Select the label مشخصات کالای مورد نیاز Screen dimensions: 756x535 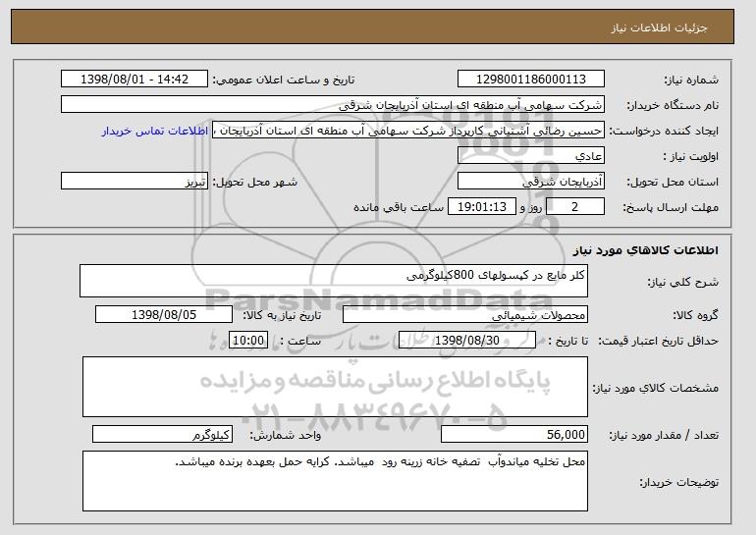[x=655, y=388]
